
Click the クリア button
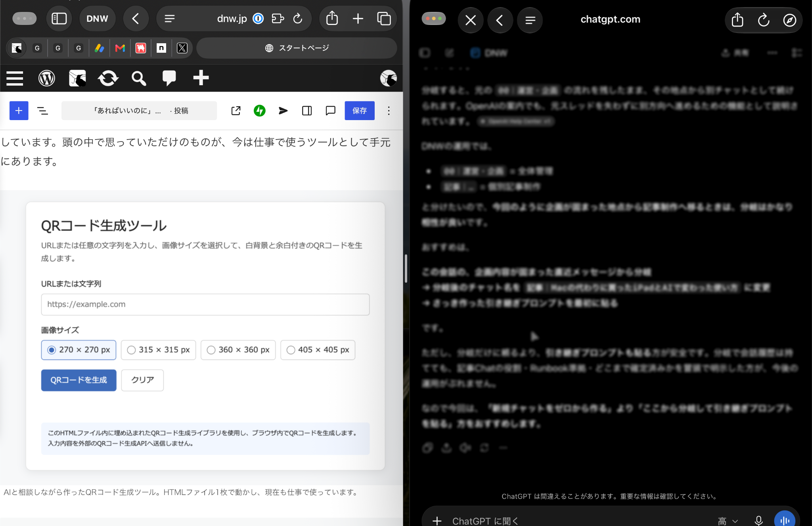(142, 380)
